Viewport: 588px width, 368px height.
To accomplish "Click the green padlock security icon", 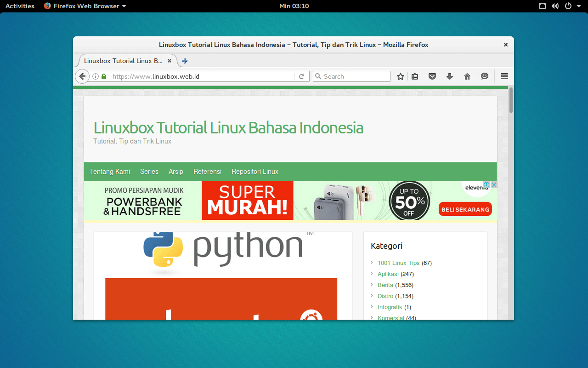I will pos(104,76).
